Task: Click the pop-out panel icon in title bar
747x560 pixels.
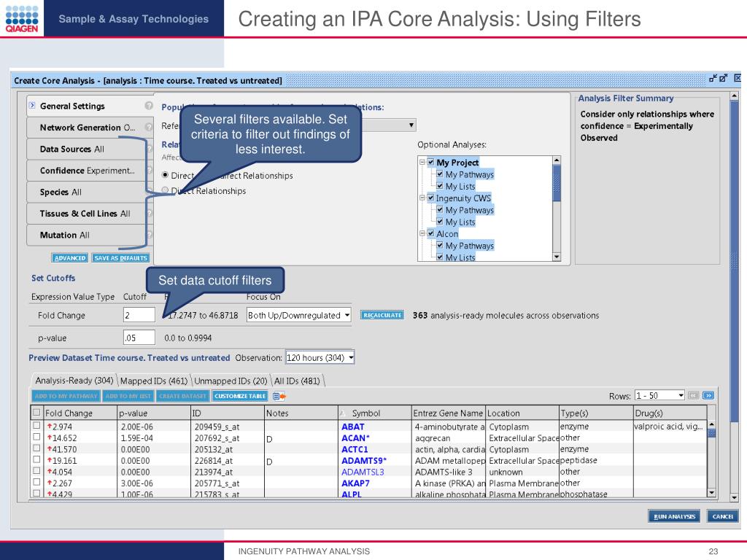Action: click(x=724, y=79)
